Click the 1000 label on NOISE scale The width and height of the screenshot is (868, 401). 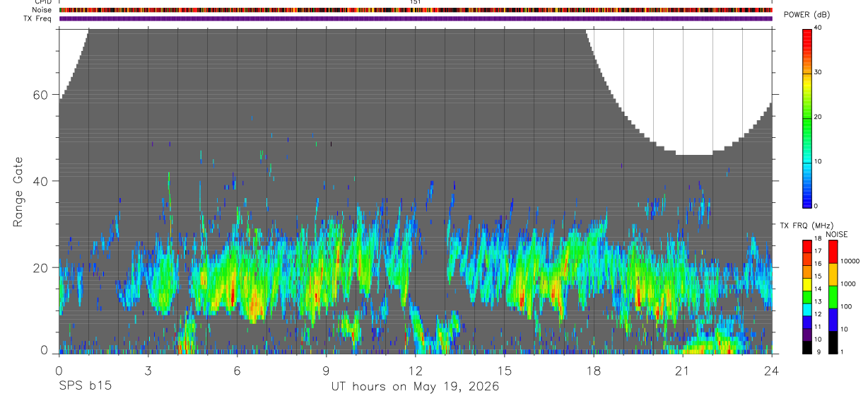848,284
